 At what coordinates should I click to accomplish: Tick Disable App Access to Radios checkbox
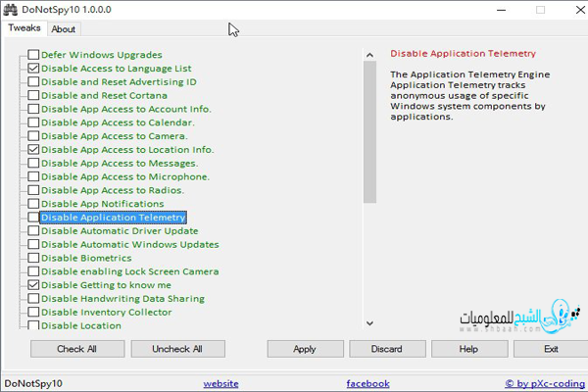click(x=33, y=190)
